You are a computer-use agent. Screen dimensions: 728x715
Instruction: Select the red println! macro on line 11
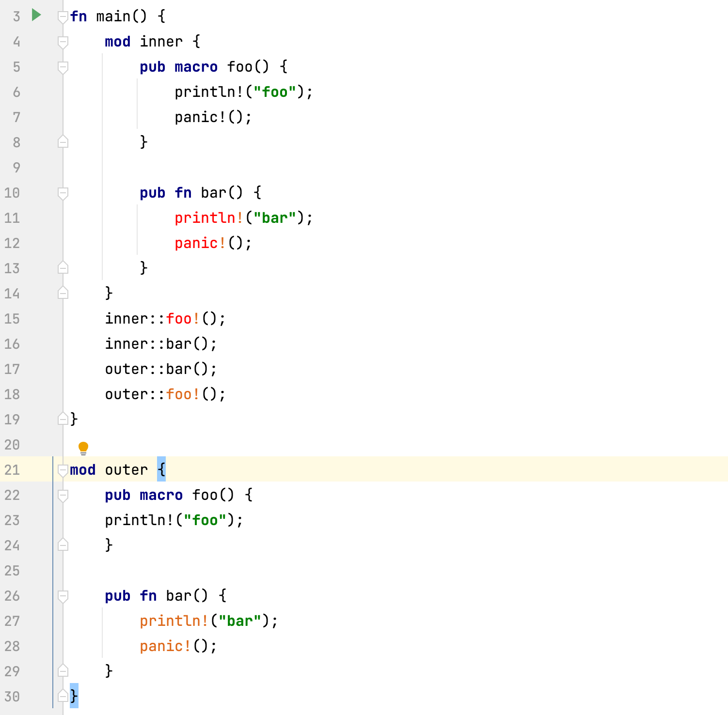click(x=207, y=218)
